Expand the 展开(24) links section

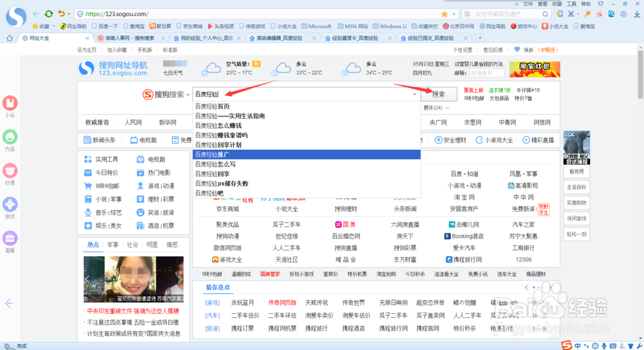click(436, 108)
